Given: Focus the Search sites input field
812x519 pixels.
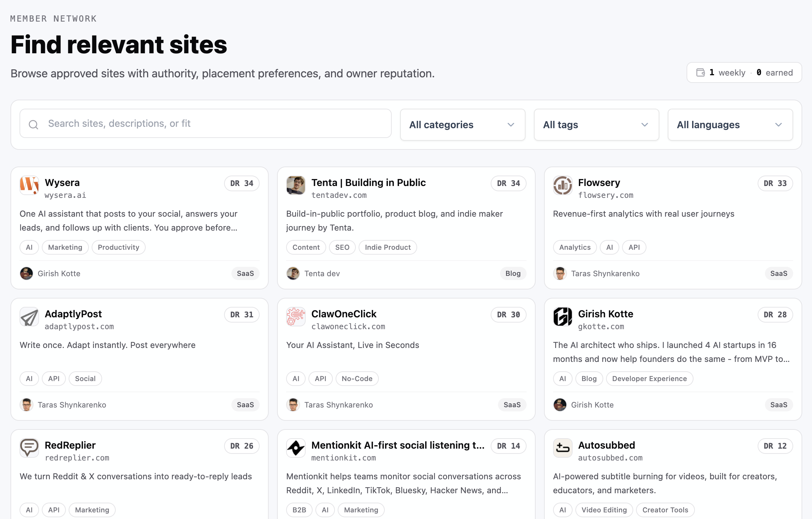Looking at the screenshot, I should (x=206, y=123).
